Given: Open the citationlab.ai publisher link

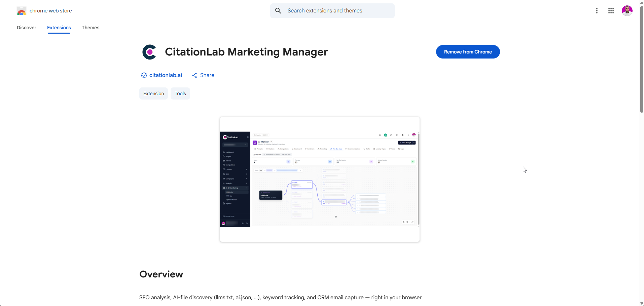Looking at the screenshot, I should pyautogui.click(x=166, y=75).
